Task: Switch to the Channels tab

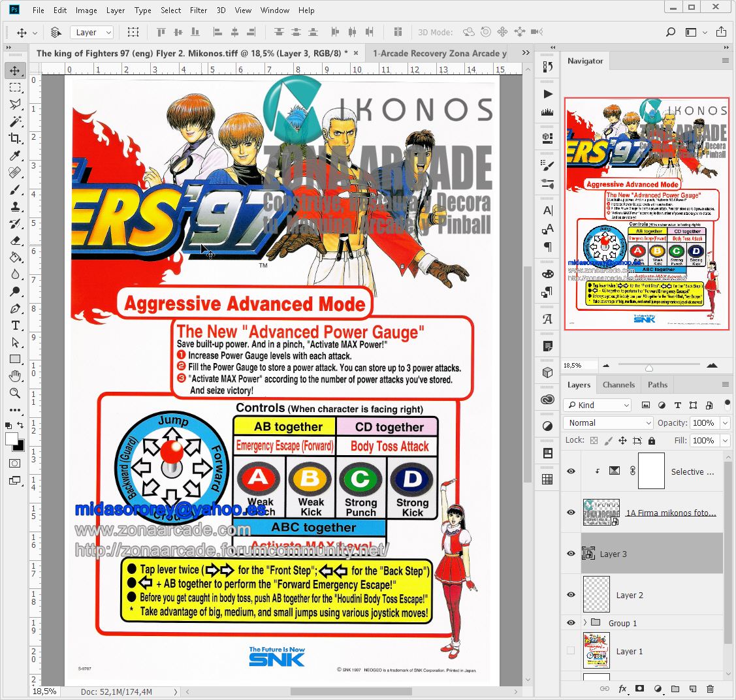Action: 618,385
